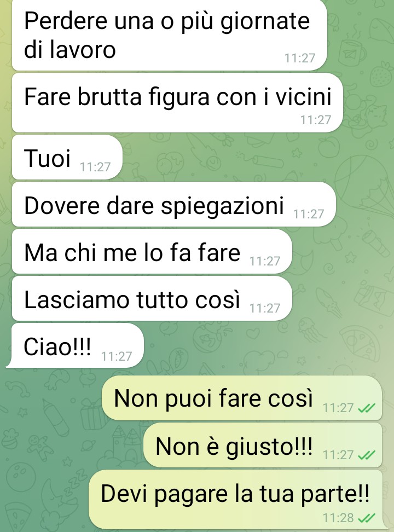Tap the read checkmarks on 'Devi pagare la tua parte!!'
394x532 pixels.
(x=367, y=518)
